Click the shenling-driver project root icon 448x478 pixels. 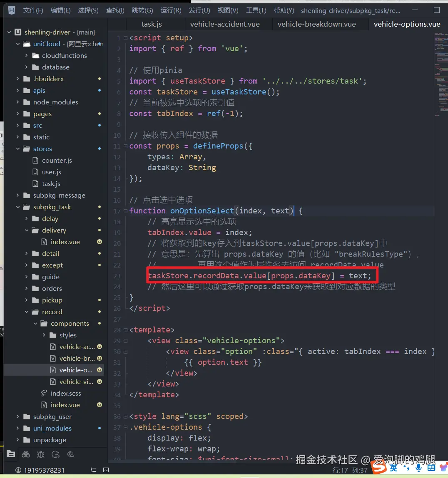click(x=18, y=32)
